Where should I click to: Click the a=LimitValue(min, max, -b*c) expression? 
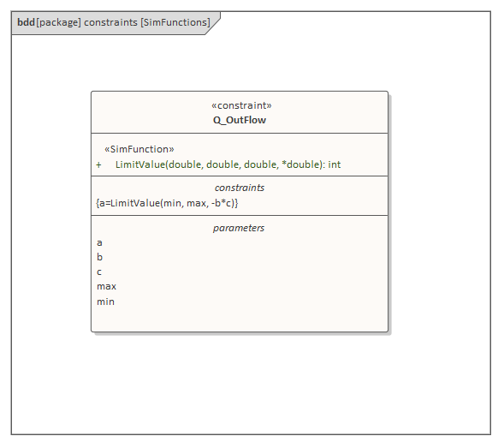point(167,203)
